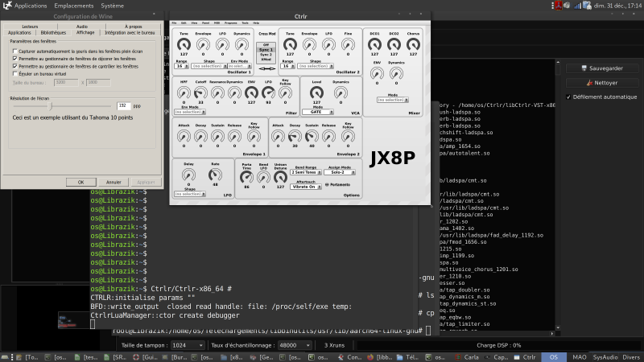Open VCA Mode GATE dropdown
The height and width of the screenshot is (362, 644).
tap(318, 112)
